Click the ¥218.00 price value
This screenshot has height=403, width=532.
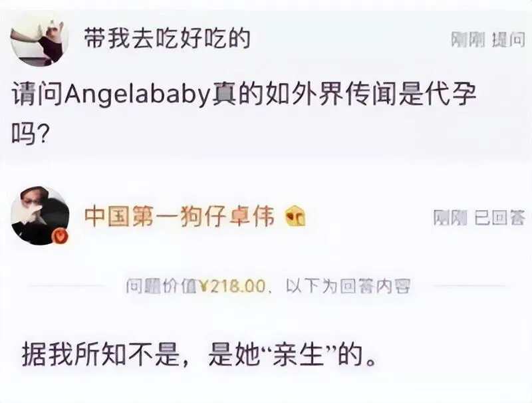[x=233, y=287]
